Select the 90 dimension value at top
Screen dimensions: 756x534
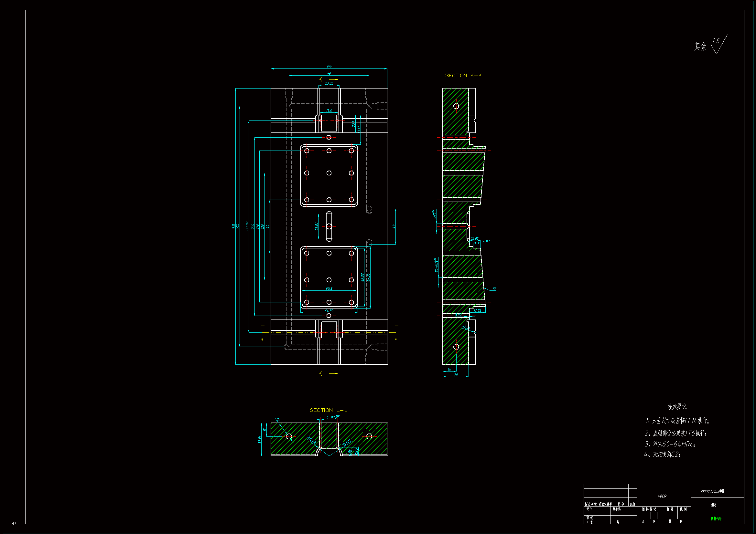coord(329,73)
